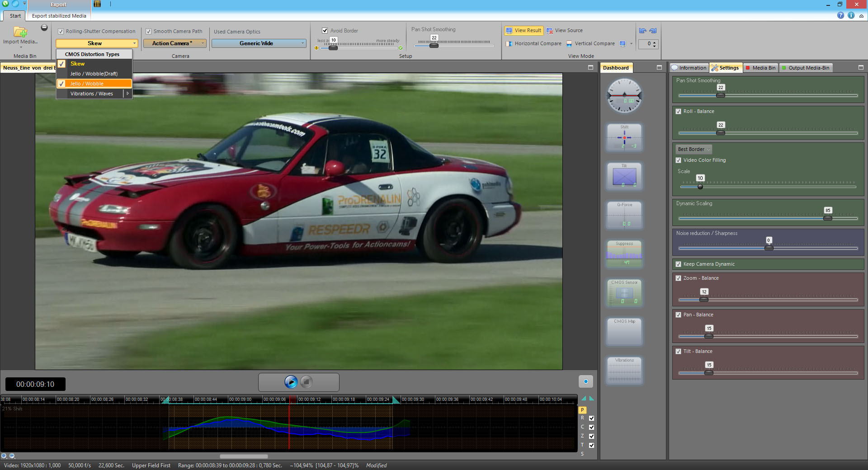Open the Best Border dropdown
The height and width of the screenshot is (470, 868).
(x=694, y=149)
